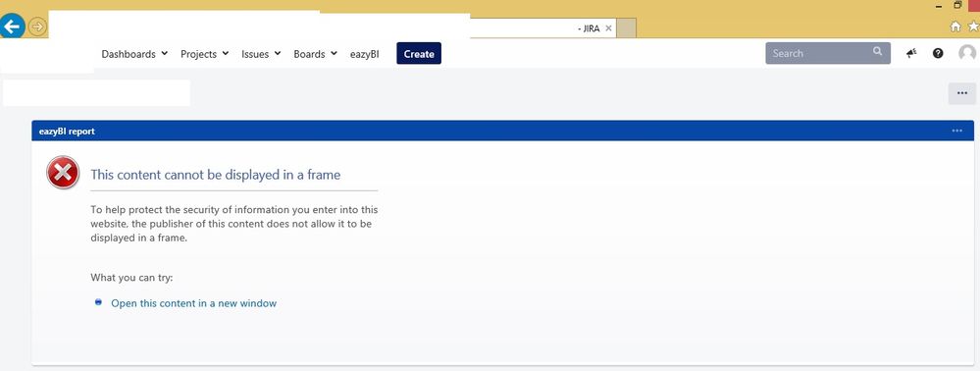
Task: Open the eazyBI report gadget options menu
Action: (956, 131)
